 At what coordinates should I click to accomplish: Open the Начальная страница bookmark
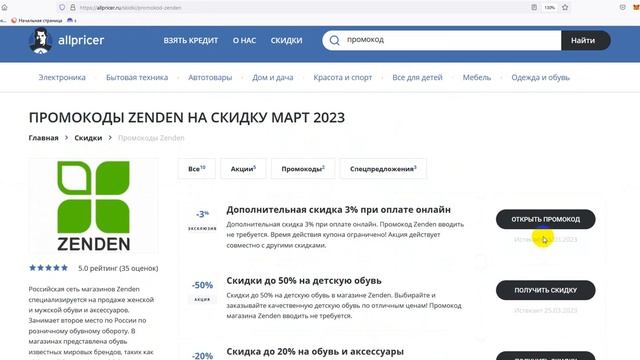[x=37, y=20]
